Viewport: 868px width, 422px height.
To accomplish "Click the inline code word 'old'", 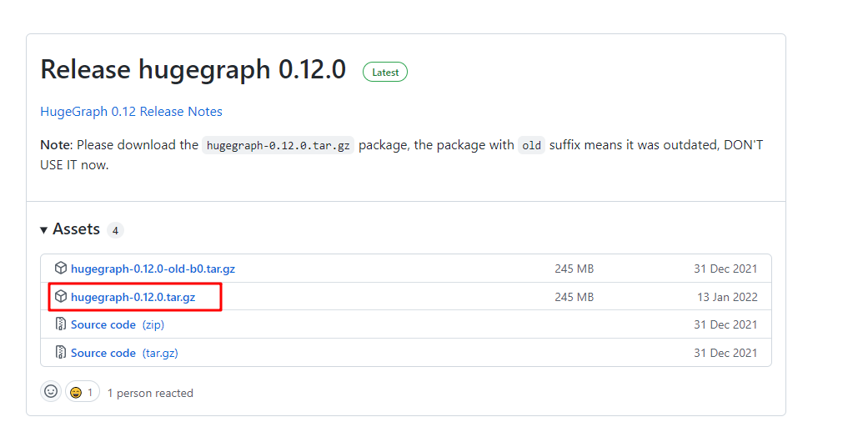I will tap(530, 145).
